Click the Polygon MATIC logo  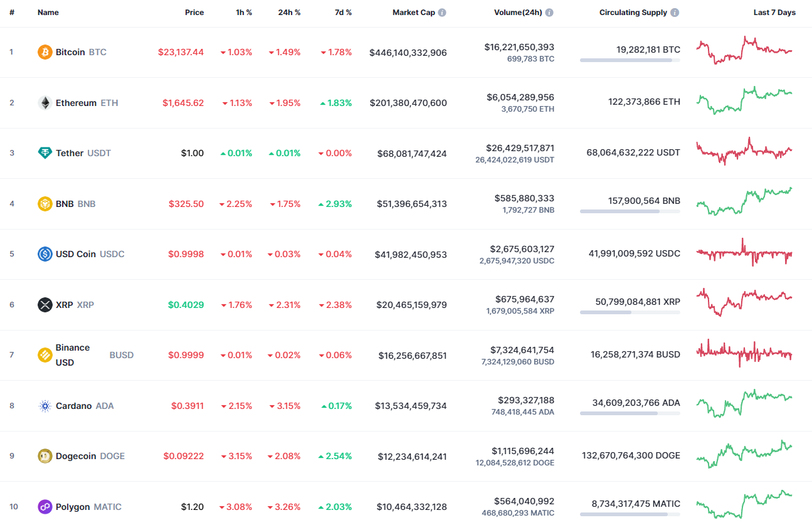[x=45, y=507]
